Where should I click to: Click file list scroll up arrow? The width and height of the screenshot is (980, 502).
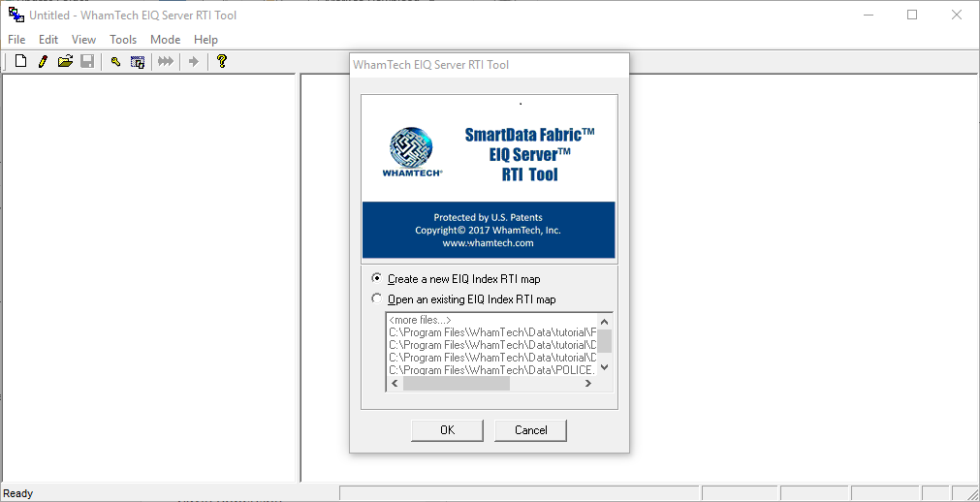pyautogui.click(x=604, y=320)
